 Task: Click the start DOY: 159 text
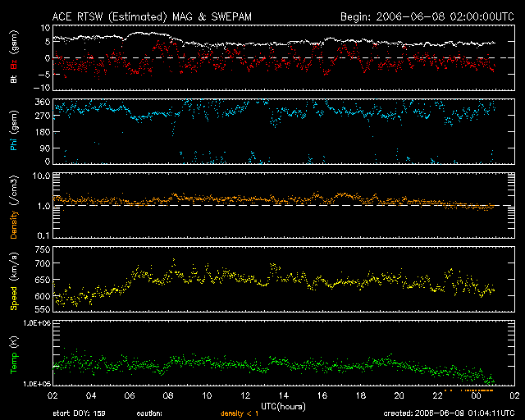click(78, 413)
